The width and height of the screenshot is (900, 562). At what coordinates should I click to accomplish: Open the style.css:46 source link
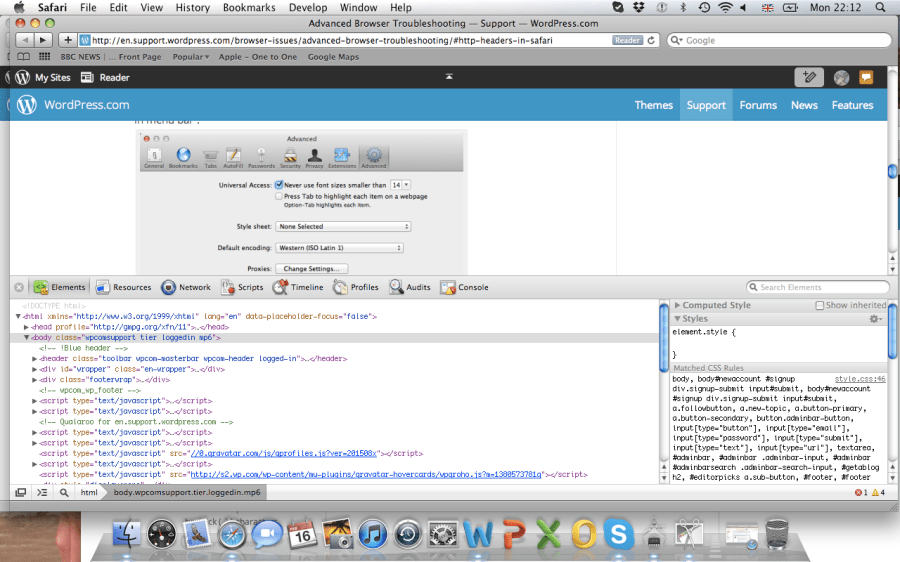click(860, 380)
